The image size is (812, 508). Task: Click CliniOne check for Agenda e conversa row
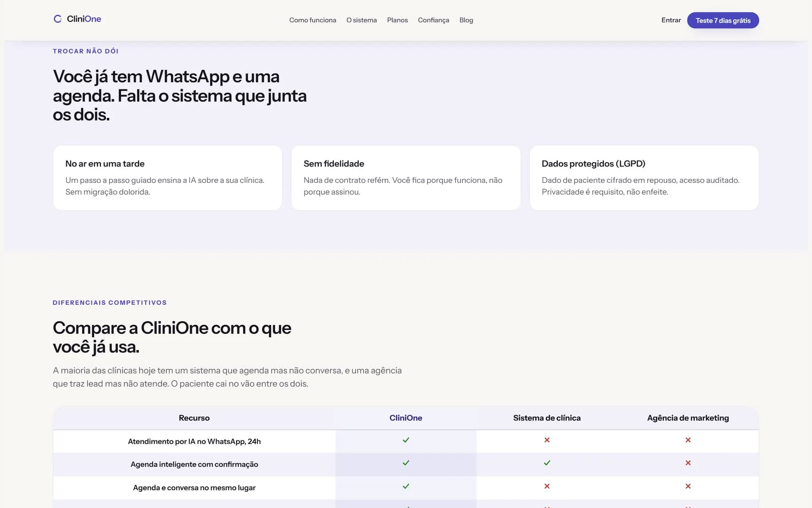coord(406,486)
